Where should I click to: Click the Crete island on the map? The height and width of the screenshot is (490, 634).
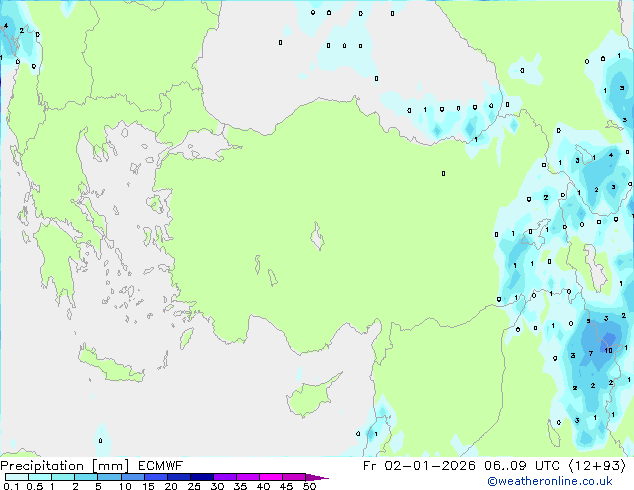pos(110,365)
